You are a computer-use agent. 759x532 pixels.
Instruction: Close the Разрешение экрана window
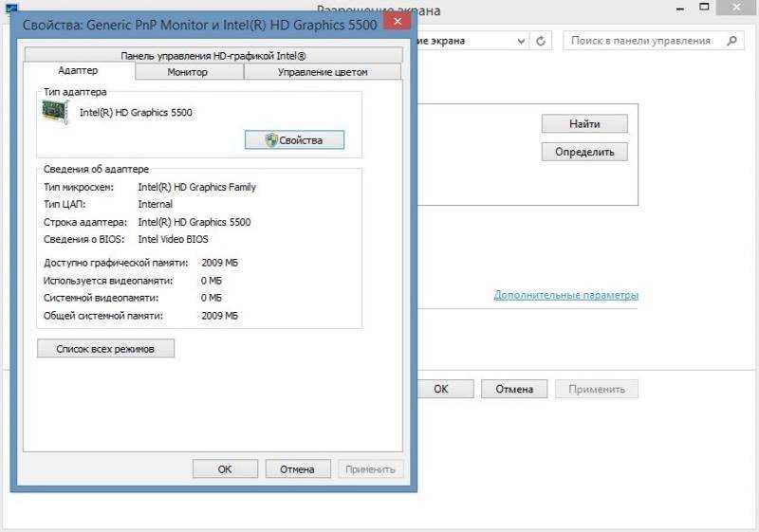[x=737, y=8]
